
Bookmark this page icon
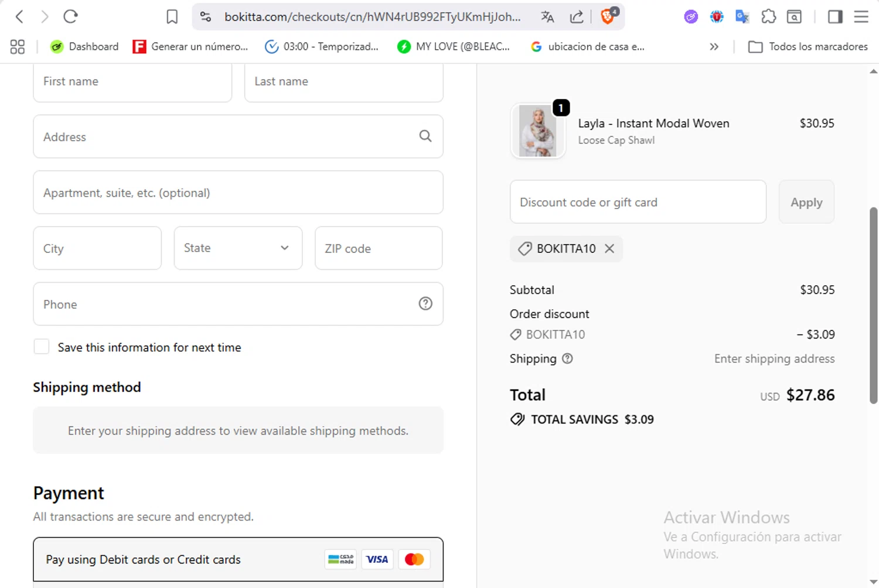pos(172,16)
